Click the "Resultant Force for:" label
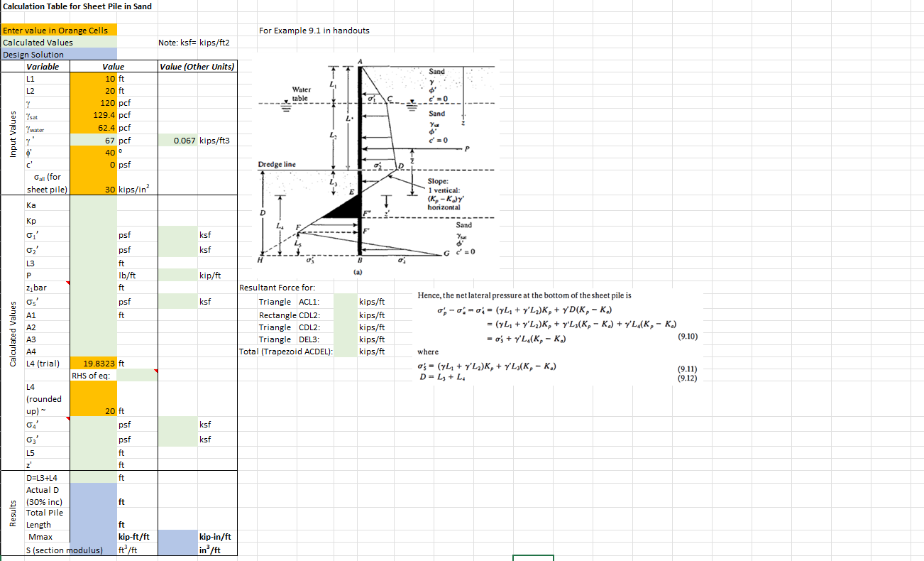Image resolution: width=924 pixels, height=561 pixels. [x=277, y=288]
